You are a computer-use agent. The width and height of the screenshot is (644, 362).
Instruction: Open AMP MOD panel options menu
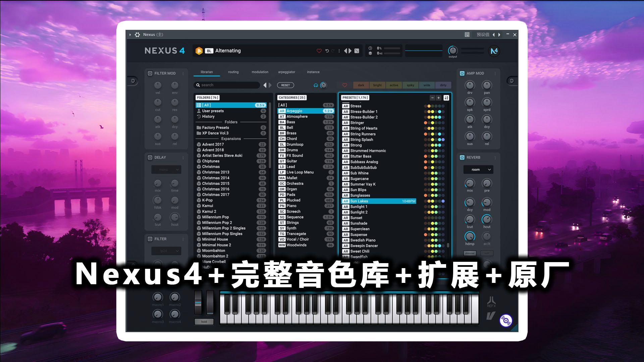(495, 73)
